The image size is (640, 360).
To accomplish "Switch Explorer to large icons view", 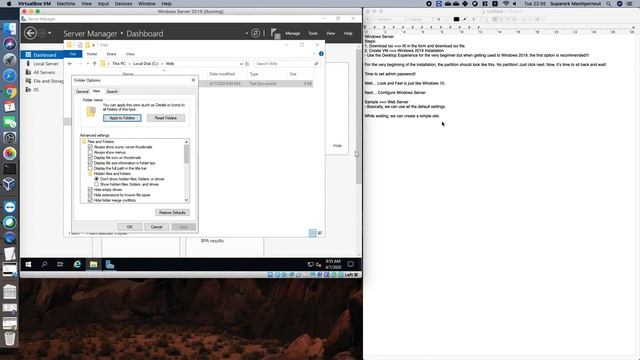I will [x=320, y=233].
